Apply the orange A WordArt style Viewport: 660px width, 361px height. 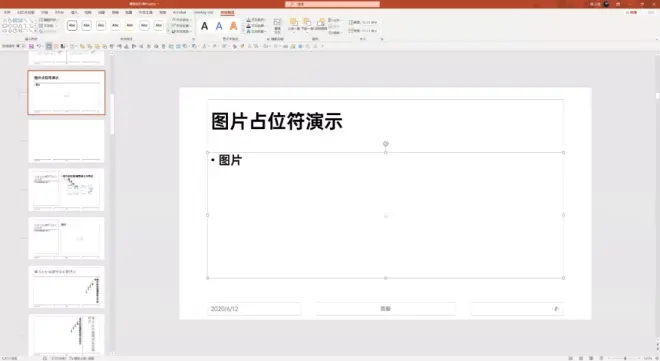pos(233,26)
